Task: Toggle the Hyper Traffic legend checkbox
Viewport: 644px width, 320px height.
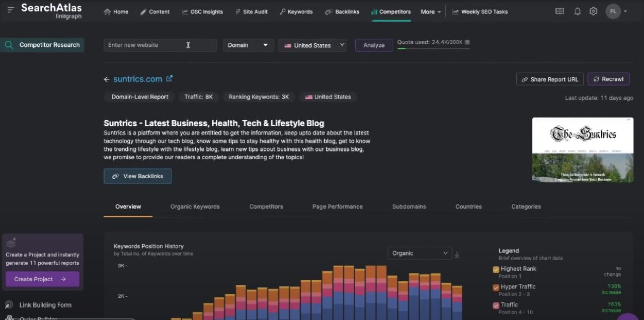Action: tap(496, 288)
